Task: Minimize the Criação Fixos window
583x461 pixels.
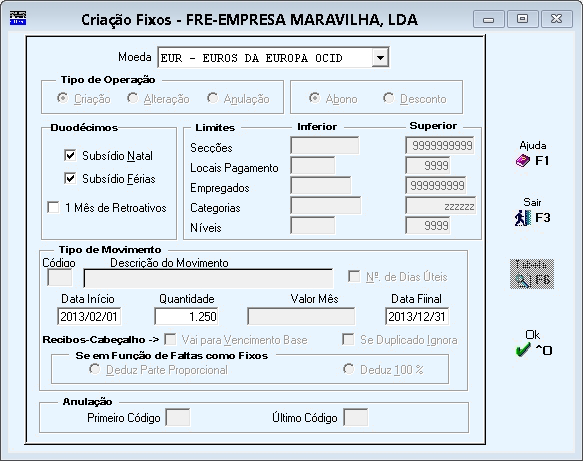Action: (489, 19)
